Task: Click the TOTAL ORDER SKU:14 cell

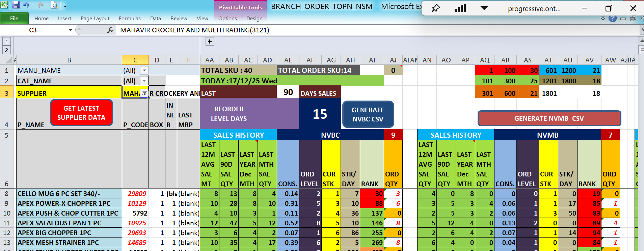Action: click(x=318, y=70)
